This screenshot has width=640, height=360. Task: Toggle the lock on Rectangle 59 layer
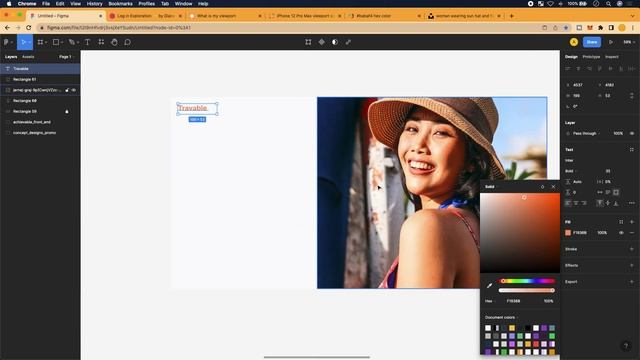pyautogui.click(x=67, y=111)
